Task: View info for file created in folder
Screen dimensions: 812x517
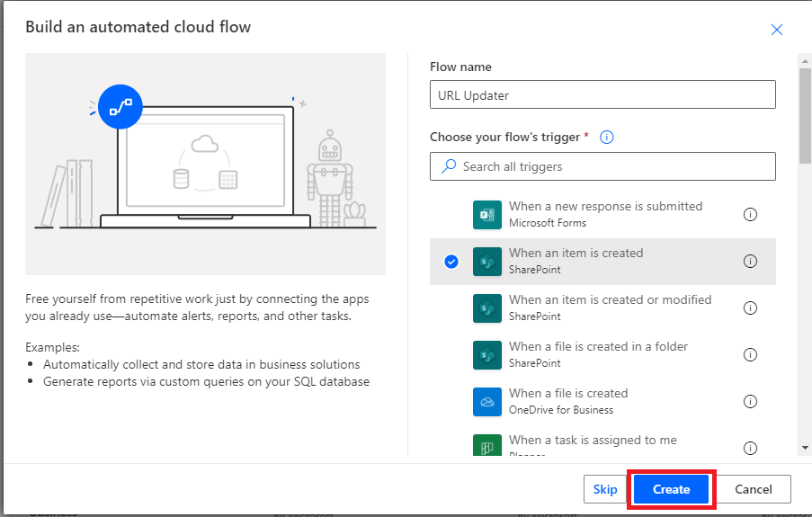Action: click(750, 355)
